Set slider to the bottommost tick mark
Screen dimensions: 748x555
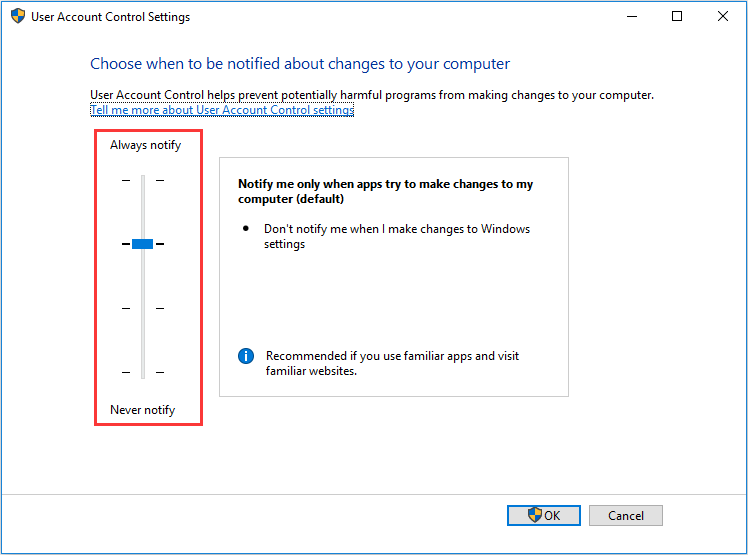tap(143, 372)
